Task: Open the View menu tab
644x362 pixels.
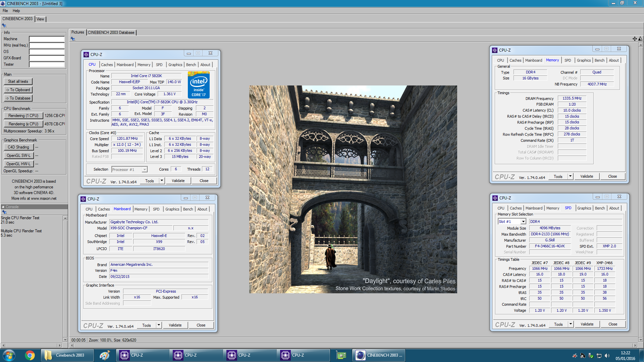Action: pos(40,19)
